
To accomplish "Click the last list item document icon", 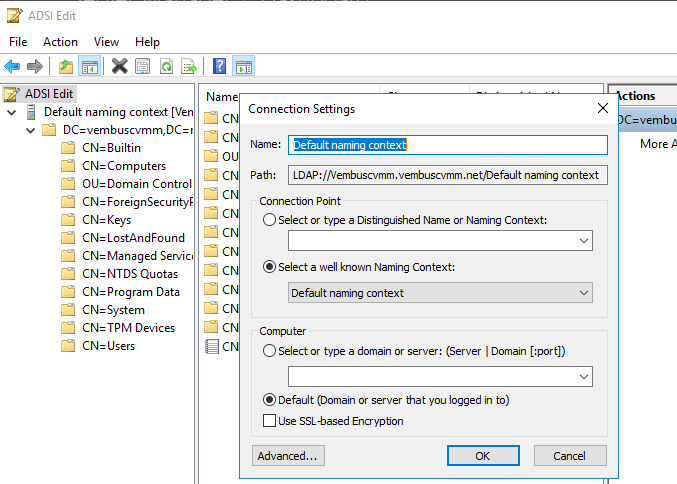I will tap(212, 346).
